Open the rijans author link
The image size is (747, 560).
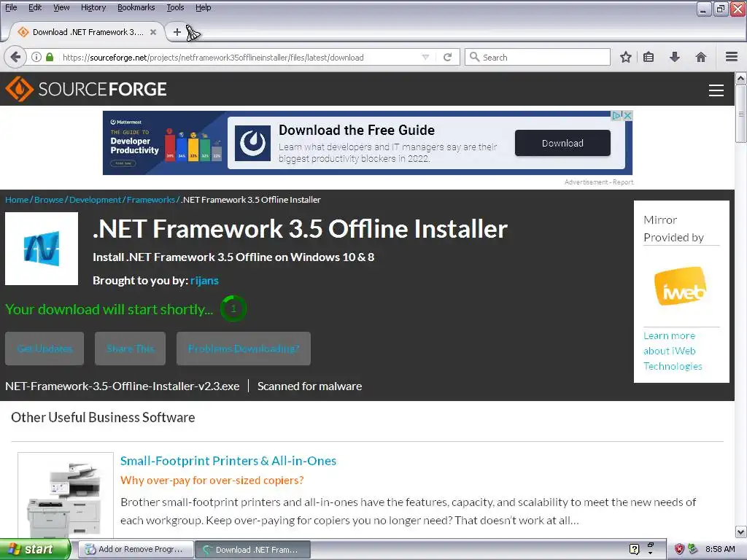click(x=204, y=281)
